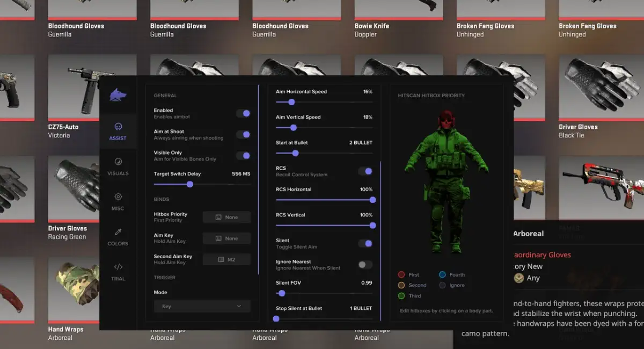Viewport: 644px width, 349px height.
Task: Select the blue Fourth priority swatch
Action: click(442, 274)
